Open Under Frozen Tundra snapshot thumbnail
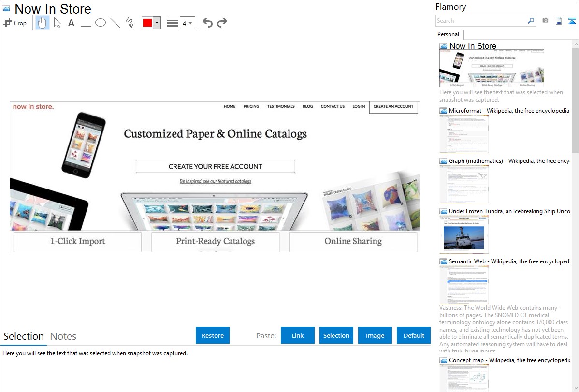The image size is (579, 392). click(x=464, y=234)
